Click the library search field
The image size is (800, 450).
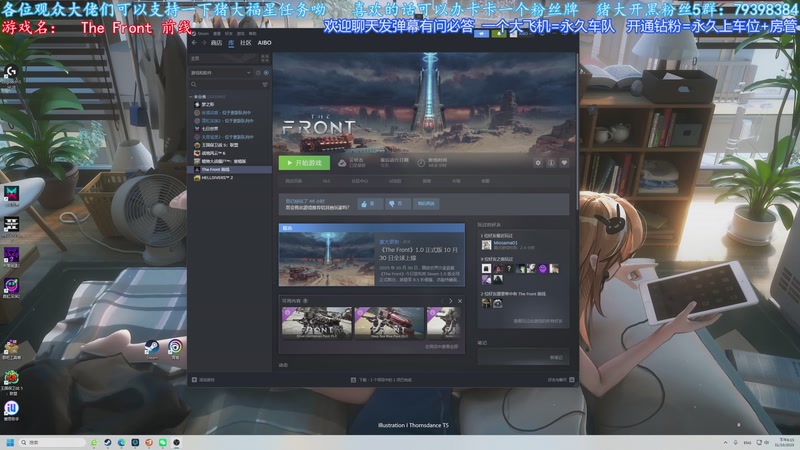(x=224, y=85)
